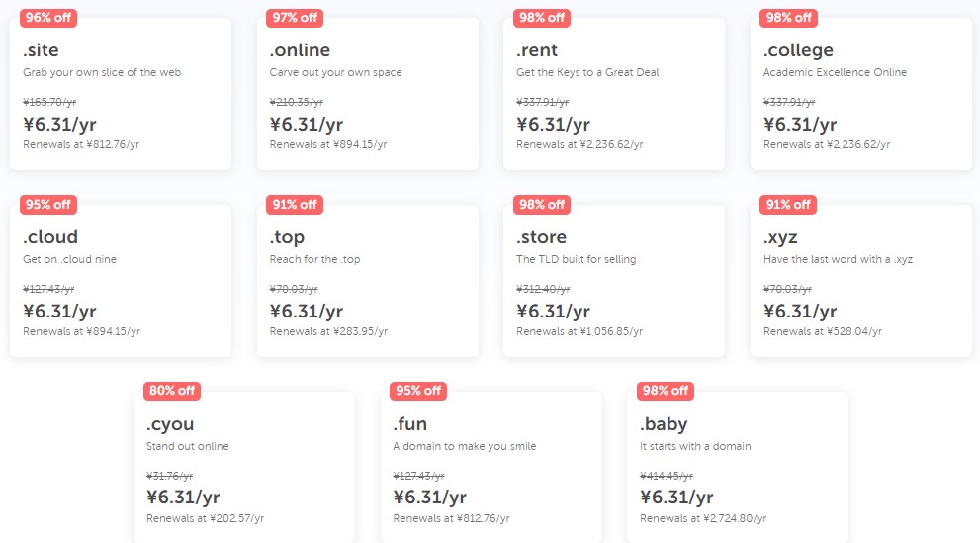The image size is (980, 543).
Task: Open the .cloud domain offer
Action: coord(120,281)
